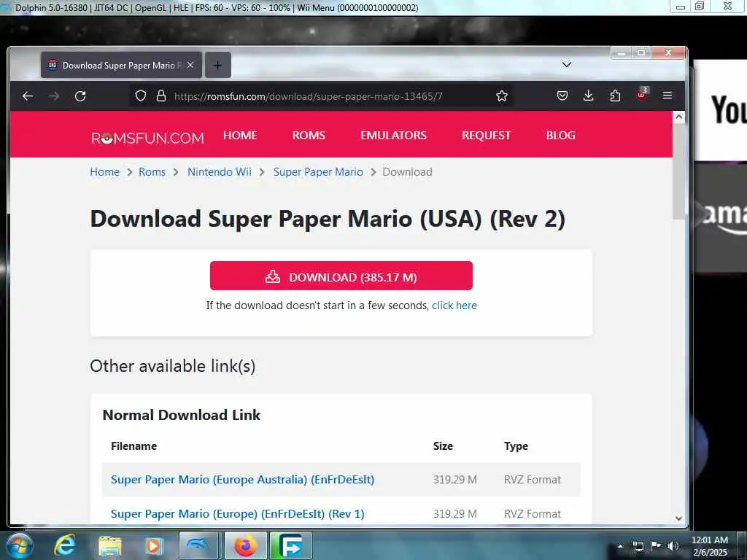Open the Firefox hamburger application menu
Viewport: 747px width, 560px height.
667,96
